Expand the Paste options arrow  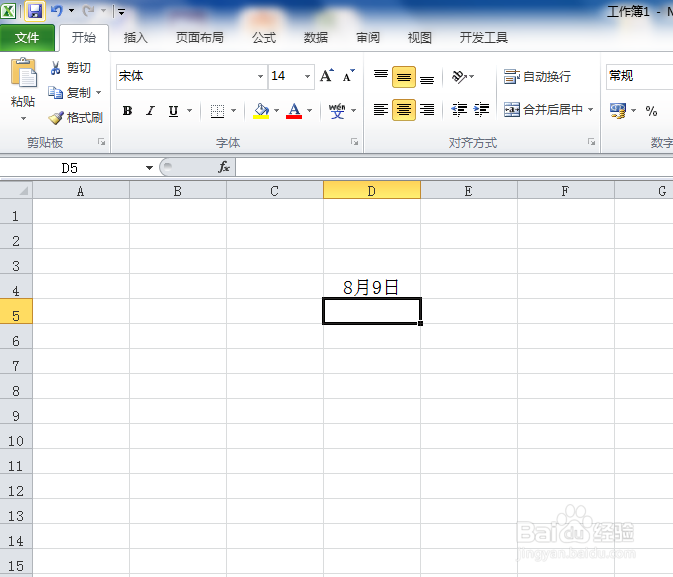click(23, 118)
